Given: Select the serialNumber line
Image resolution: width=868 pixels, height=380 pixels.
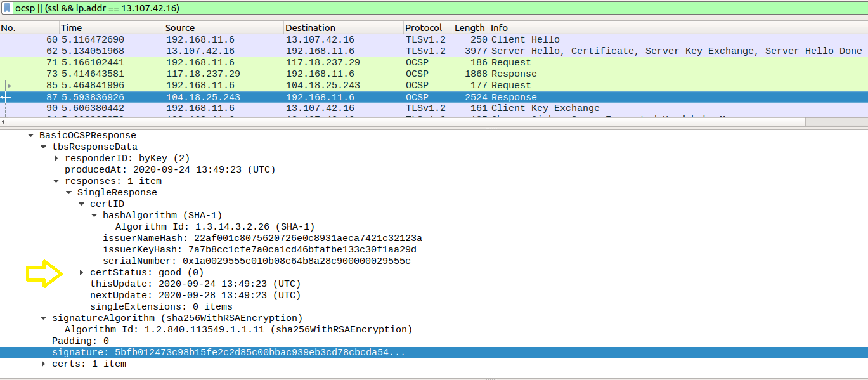Looking at the screenshot, I should coord(257,261).
